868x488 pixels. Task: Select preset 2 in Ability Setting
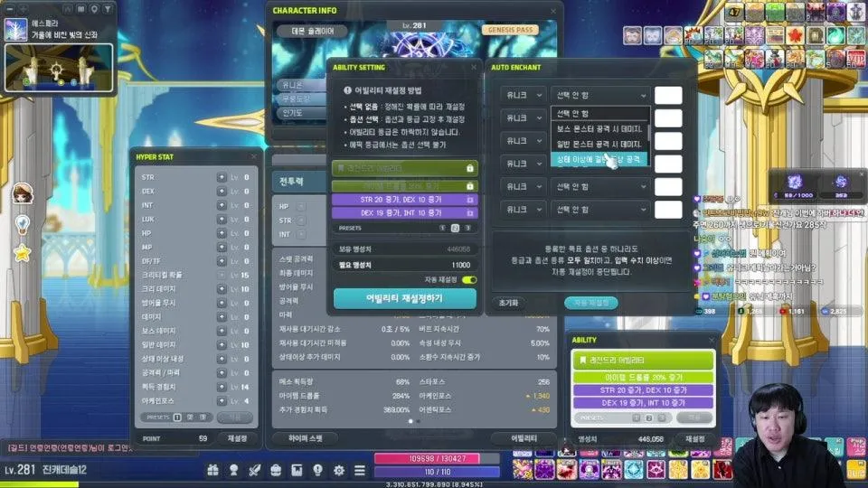click(x=455, y=228)
